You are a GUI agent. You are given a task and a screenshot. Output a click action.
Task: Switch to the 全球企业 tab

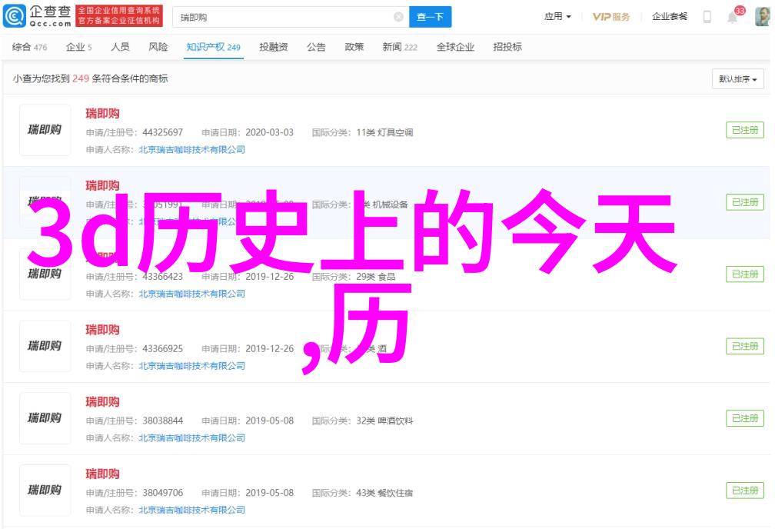(x=455, y=47)
